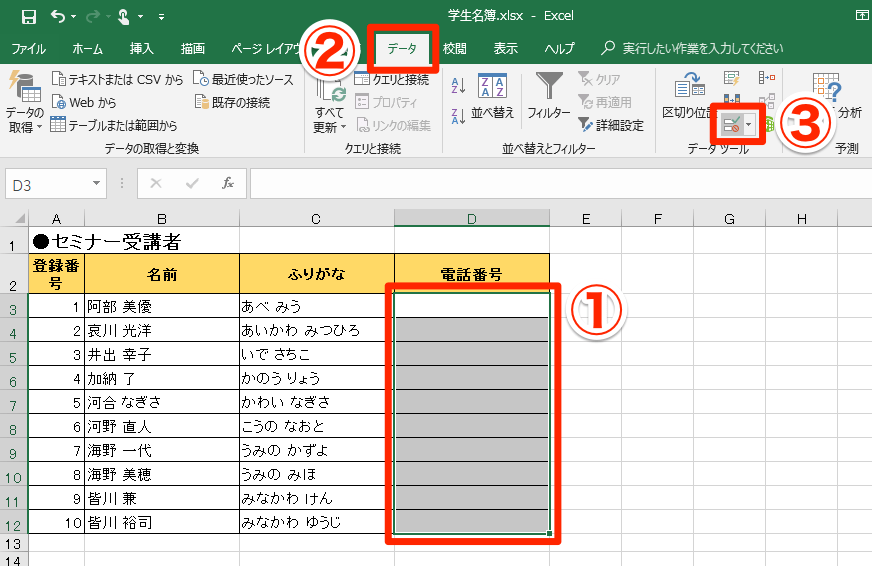Open the すべて更新 dropdown
Screen dimensions: 872x566
point(329,120)
